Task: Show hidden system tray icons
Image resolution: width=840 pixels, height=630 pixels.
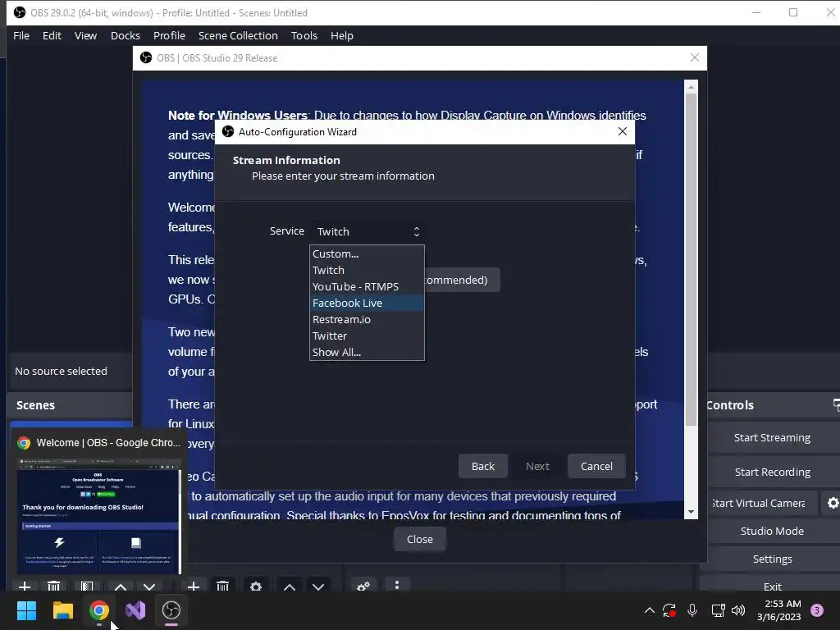Action: [x=650, y=610]
